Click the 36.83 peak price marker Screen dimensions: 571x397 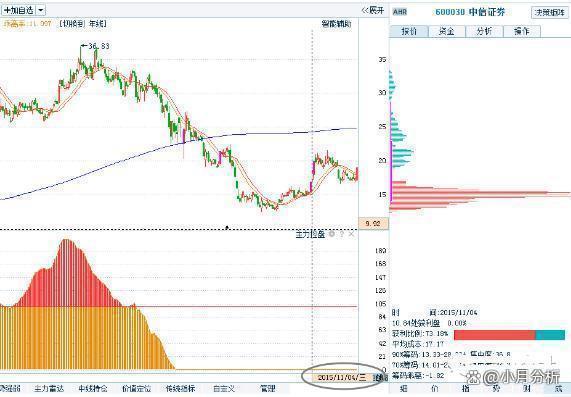(95, 46)
